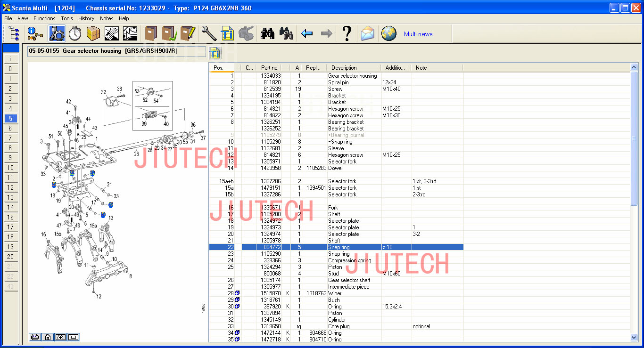Click the envelope mail icon
The height and width of the screenshot is (348, 644).
368,33
